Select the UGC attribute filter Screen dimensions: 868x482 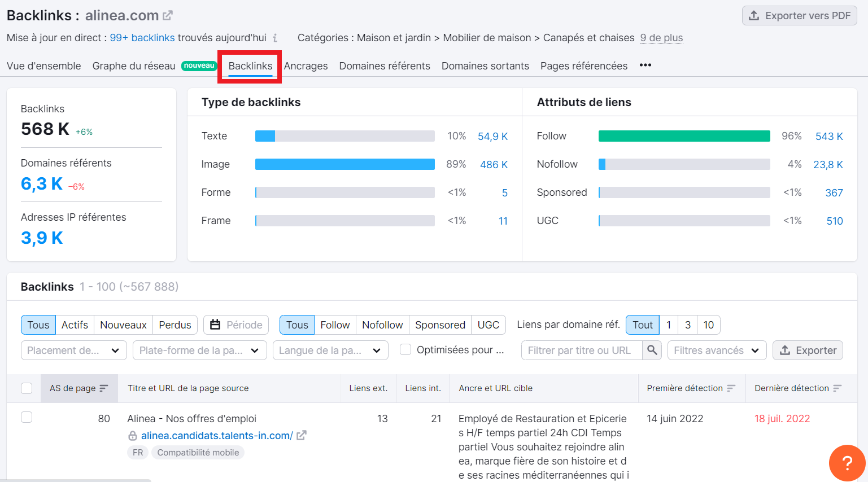point(488,325)
